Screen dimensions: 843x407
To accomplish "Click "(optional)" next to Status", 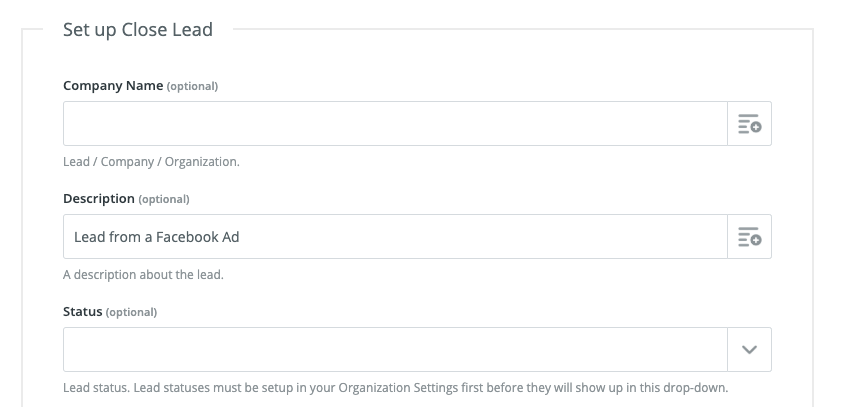I will tap(132, 312).
